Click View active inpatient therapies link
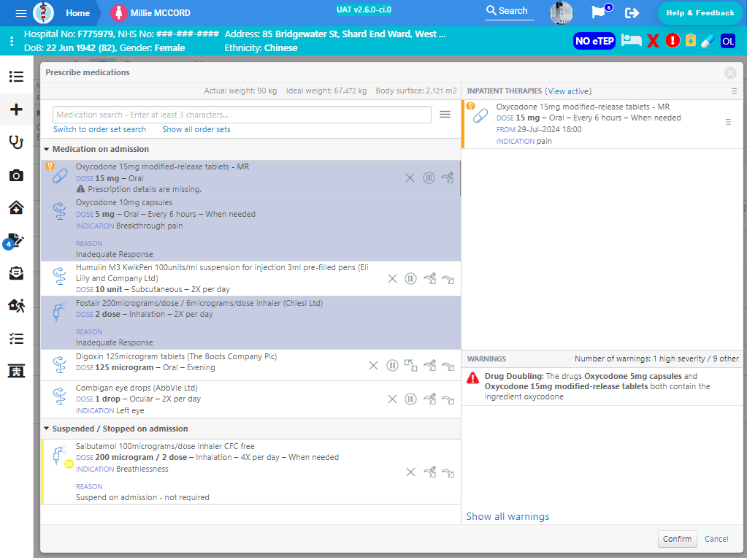Viewport: 747px width, 560px height. coord(568,91)
